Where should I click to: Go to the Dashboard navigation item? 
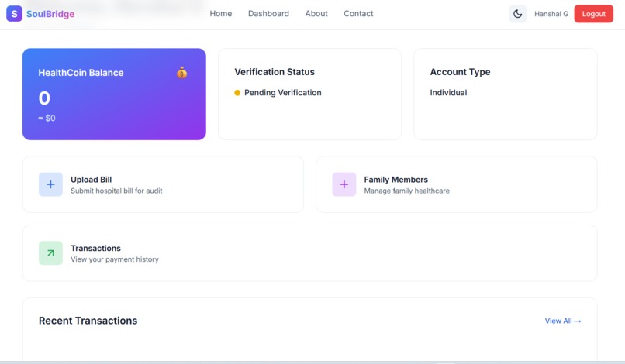point(268,13)
